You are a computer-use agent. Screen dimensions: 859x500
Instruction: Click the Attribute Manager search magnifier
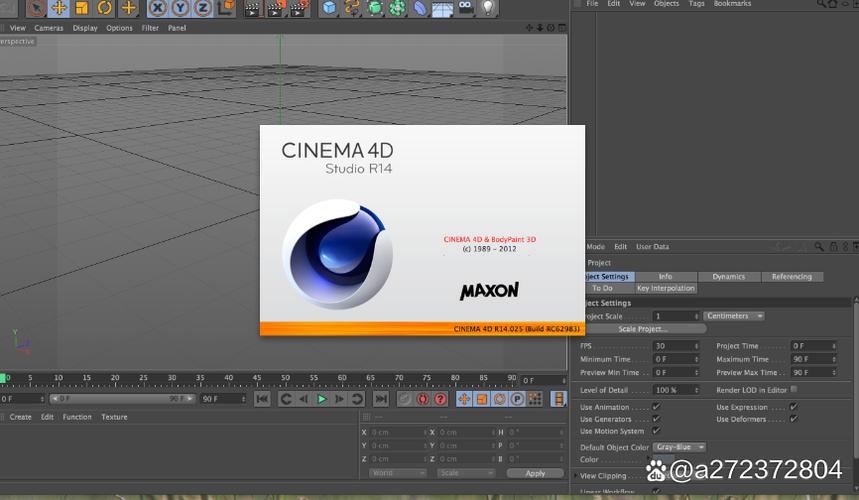pos(818,247)
